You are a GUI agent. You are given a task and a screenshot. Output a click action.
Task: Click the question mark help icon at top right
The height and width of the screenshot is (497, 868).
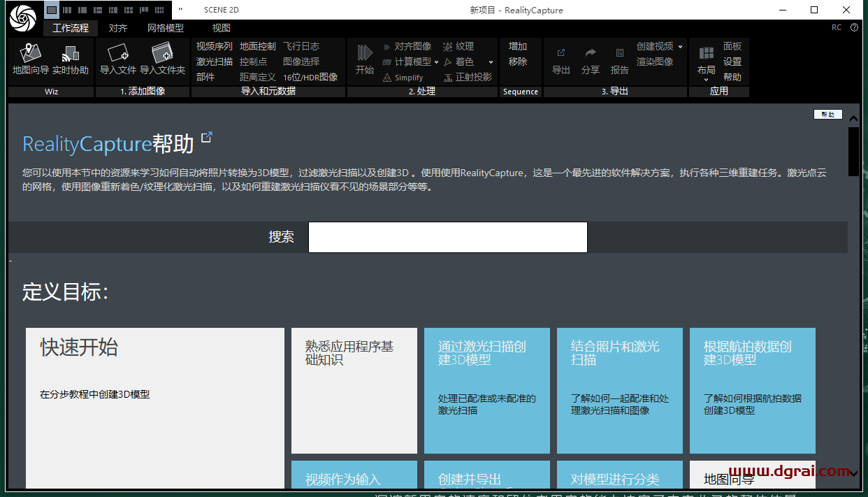(x=854, y=28)
